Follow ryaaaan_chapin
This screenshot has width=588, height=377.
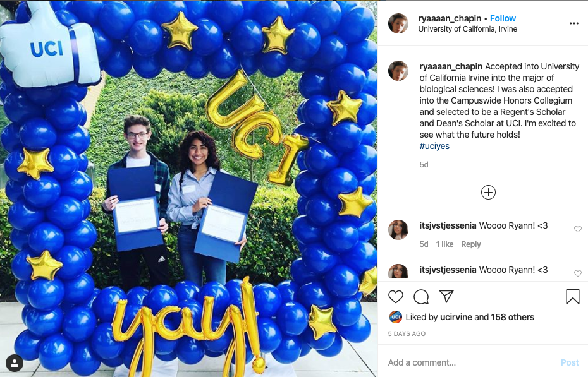click(x=503, y=18)
